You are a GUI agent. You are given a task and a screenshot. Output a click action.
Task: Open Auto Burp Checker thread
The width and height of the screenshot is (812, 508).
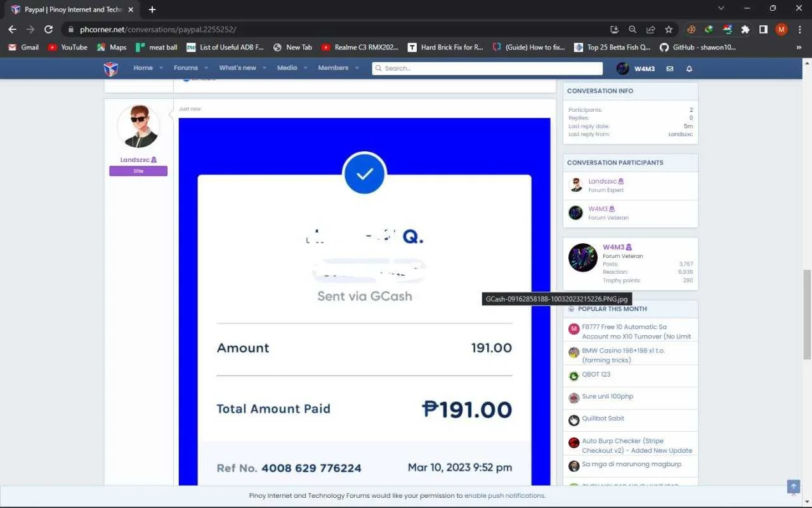coord(637,445)
